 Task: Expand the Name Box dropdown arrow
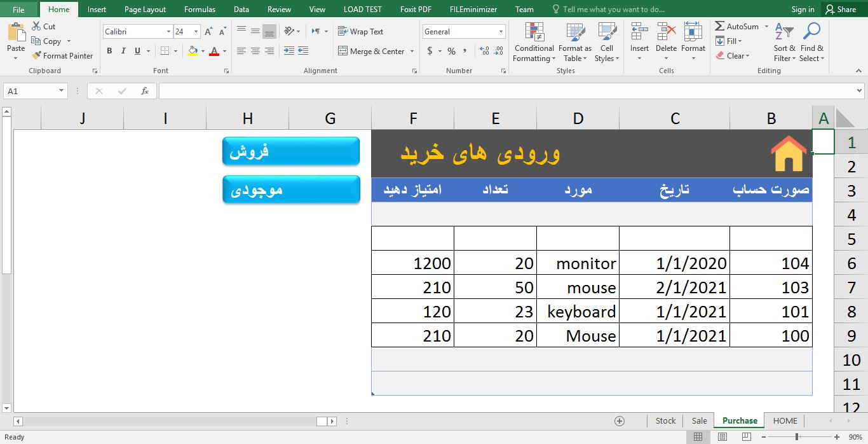[62, 91]
